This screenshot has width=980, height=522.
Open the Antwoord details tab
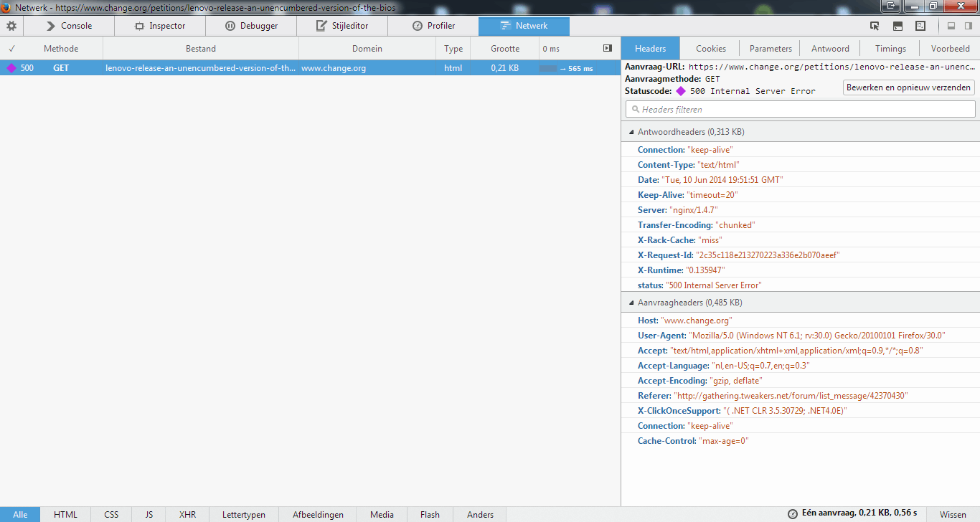coord(830,49)
